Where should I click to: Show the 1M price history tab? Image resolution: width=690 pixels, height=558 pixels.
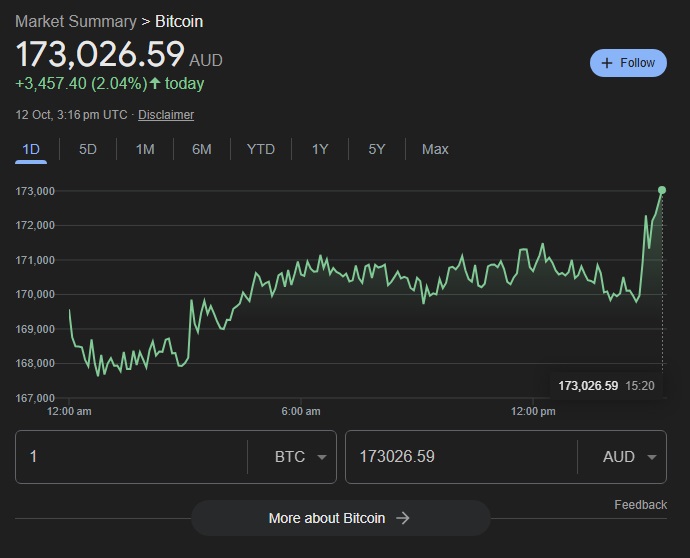coord(145,149)
